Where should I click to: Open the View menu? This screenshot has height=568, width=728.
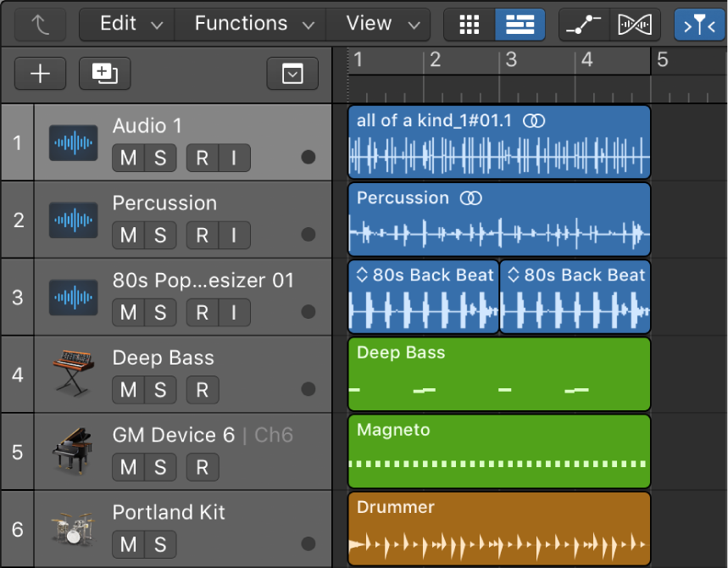(x=378, y=24)
